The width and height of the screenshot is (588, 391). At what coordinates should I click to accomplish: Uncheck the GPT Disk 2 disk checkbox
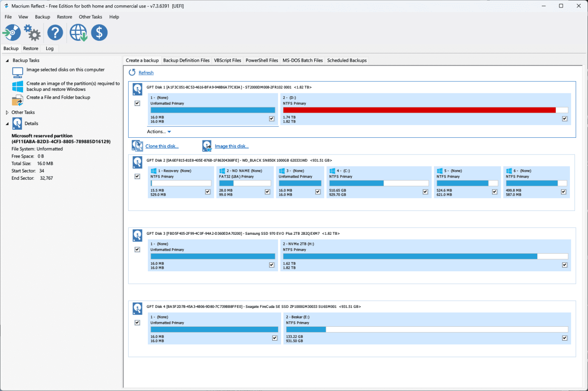point(137,176)
